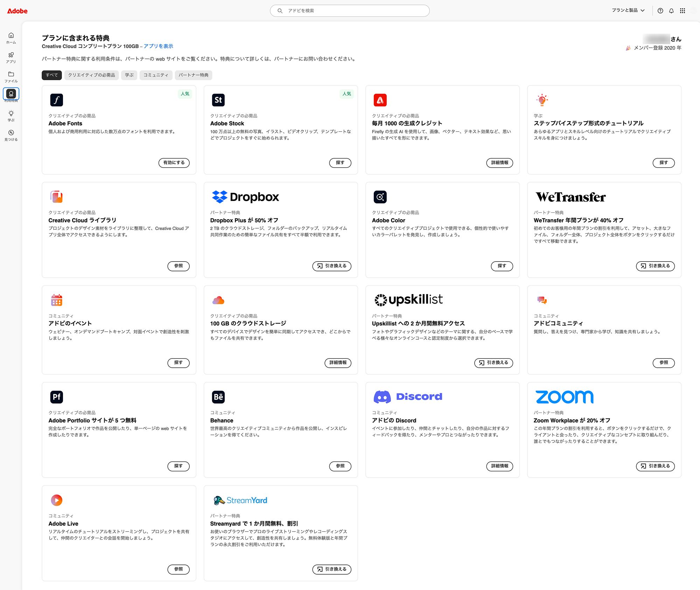Image resolution: width=700 pixels, height=590 pixels.
Task: Click the StreamYard logo
Action: point(240,500)
